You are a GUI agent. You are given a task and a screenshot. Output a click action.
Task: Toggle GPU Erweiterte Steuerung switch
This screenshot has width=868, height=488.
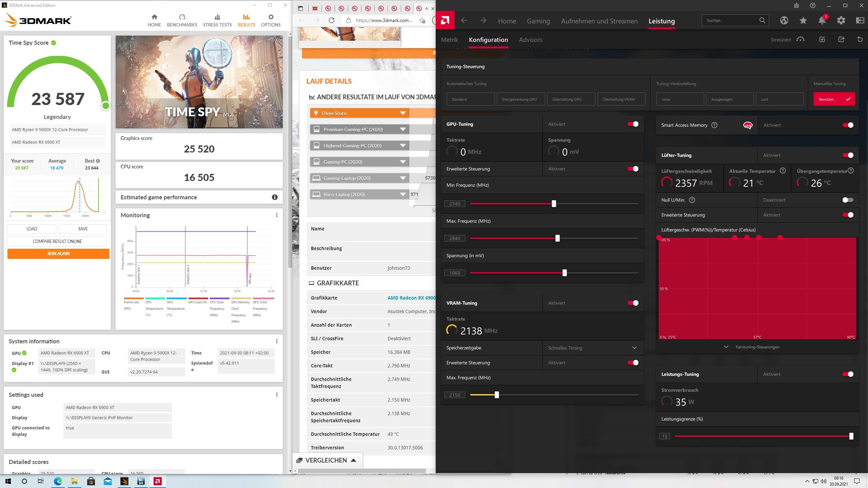pos(633,169)
